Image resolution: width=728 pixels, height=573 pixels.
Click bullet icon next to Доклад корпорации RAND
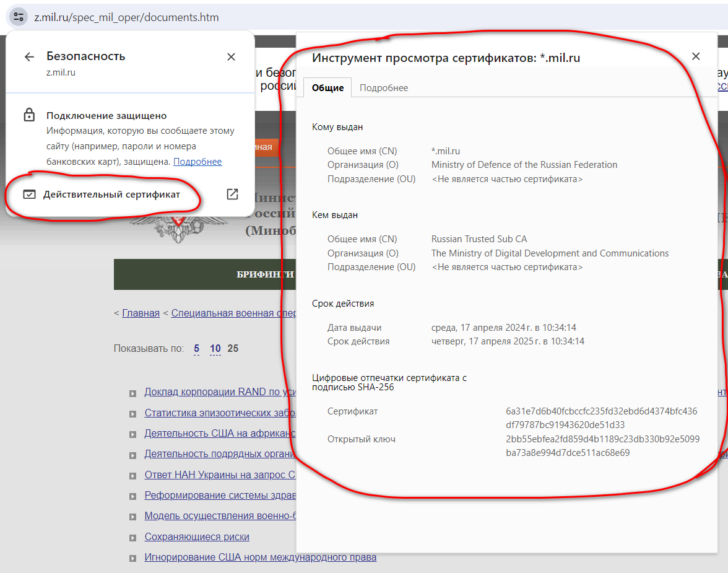pyautogui.click(x=132, y=393)
